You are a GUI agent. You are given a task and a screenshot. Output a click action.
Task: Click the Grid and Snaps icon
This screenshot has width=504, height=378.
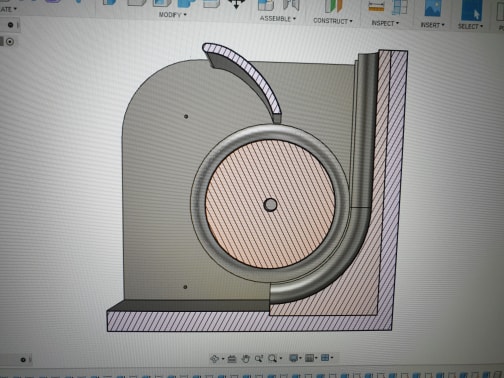309,358
